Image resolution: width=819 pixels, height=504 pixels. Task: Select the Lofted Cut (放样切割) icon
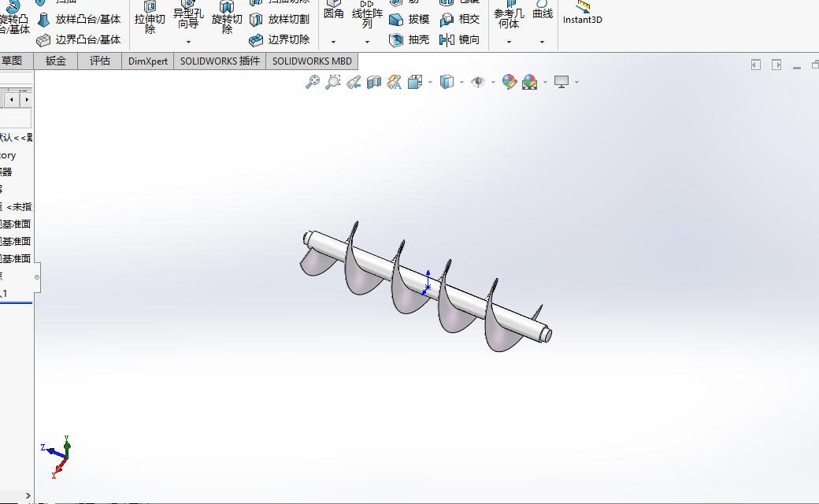click(256, 20)
